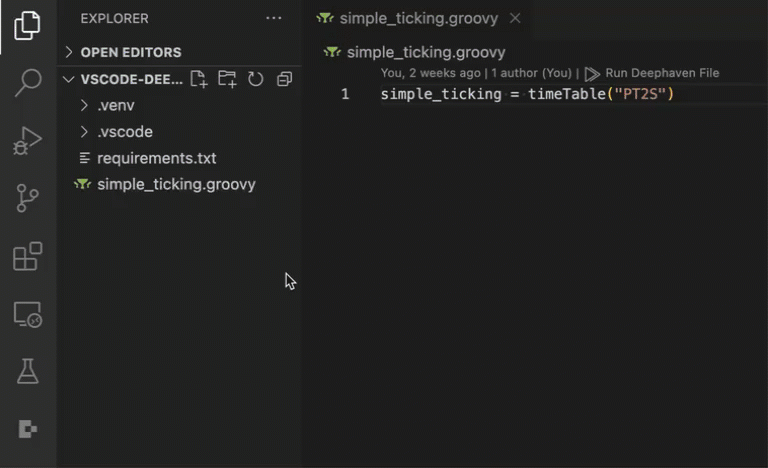Open Run and Debug view
This screenshot has height=468, width=768.
(x=28, y=141)
